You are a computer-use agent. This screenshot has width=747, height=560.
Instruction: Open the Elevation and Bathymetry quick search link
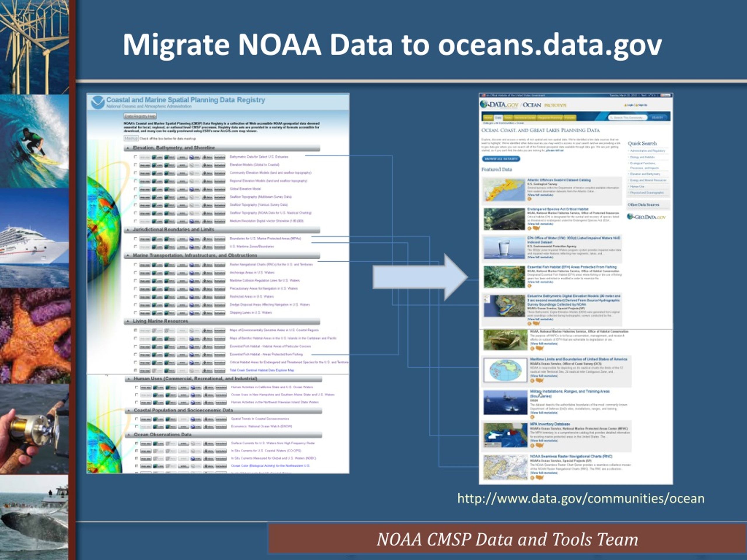point(645,174)
